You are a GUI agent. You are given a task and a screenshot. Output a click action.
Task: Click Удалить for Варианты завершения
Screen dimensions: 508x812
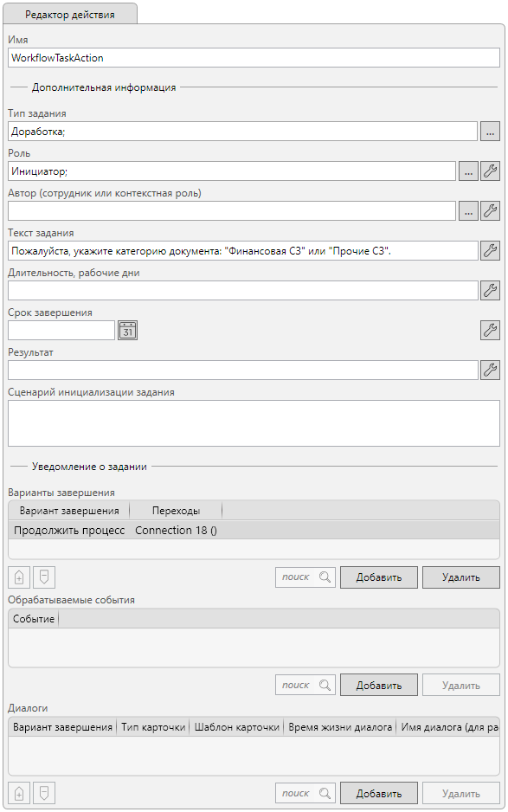[461, 577]
